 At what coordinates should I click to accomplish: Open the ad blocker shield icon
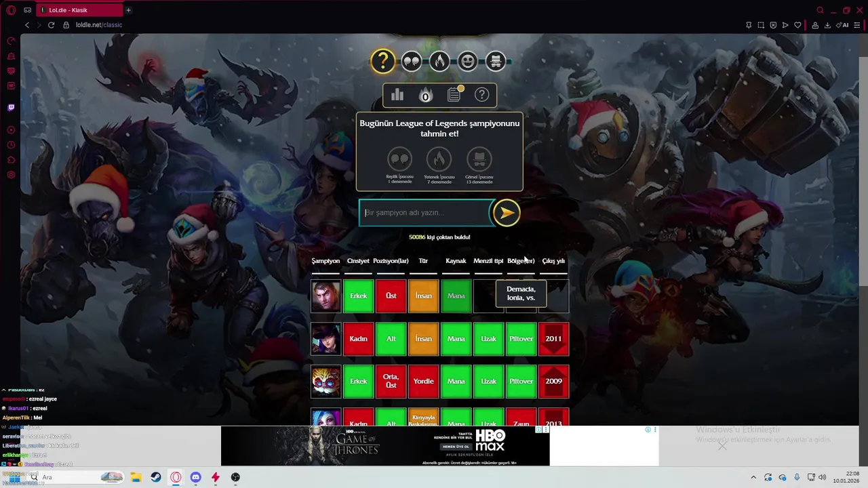pos(773,25)
